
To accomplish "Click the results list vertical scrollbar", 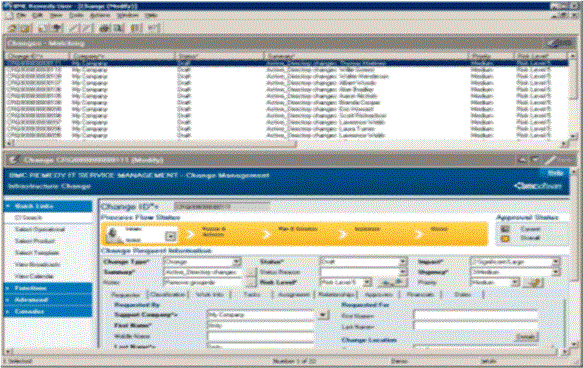I will [572, 96].
